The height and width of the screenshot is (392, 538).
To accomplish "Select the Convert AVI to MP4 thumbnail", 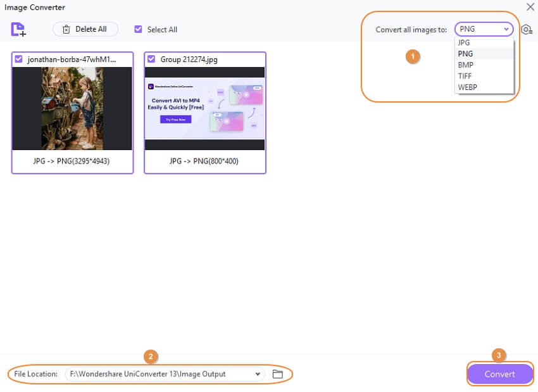I will [x=205, y=108].
